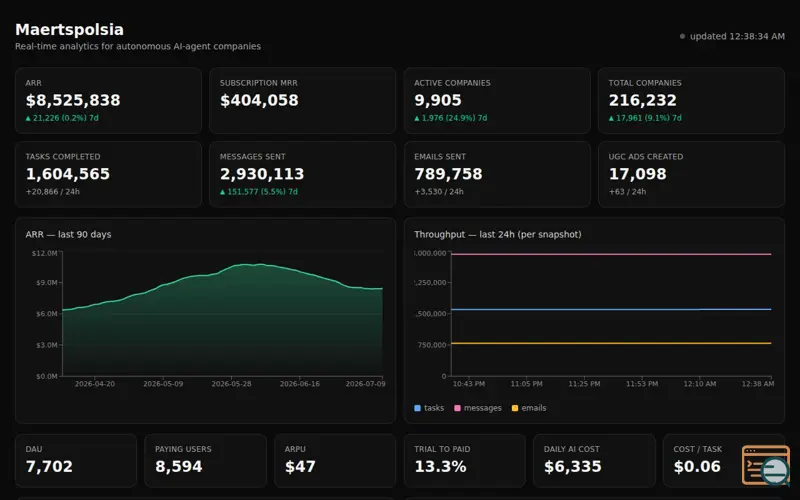
Task: Click the ARR last 90 days chart area
Action: [x=222, y=320]
